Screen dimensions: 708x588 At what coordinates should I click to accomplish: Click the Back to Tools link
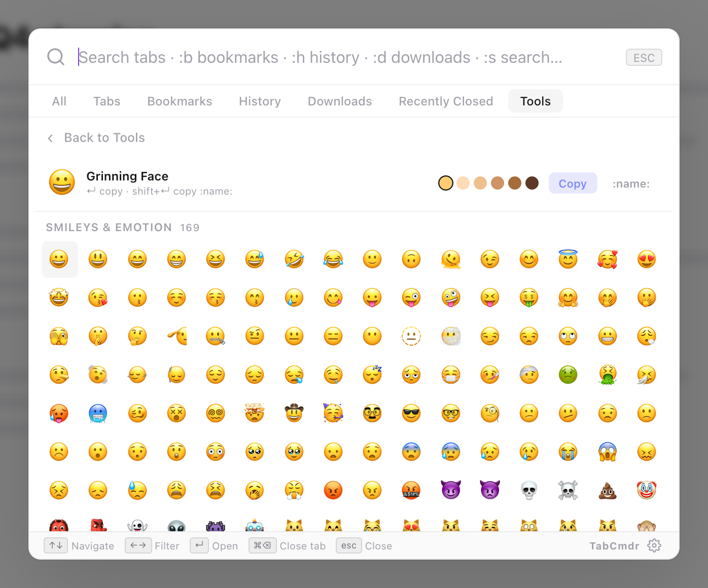[x=96, y=138]
